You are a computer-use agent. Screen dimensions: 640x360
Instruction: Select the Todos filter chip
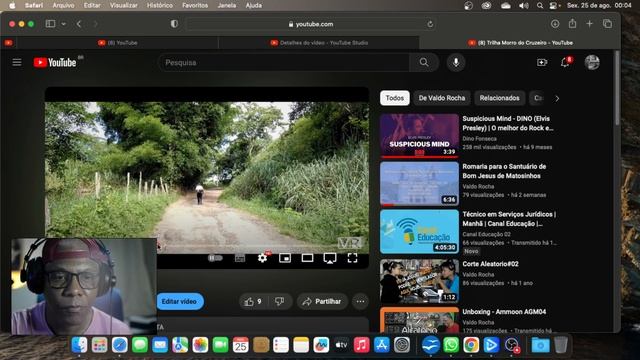coord(395,98)
